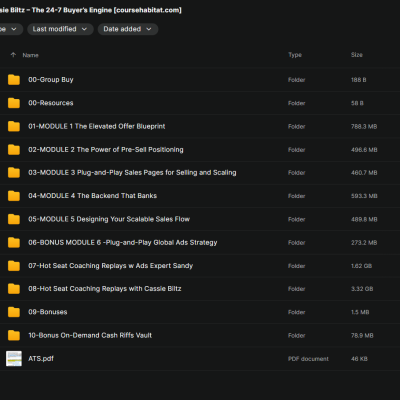Click the 58 B size value

(357, 103)
